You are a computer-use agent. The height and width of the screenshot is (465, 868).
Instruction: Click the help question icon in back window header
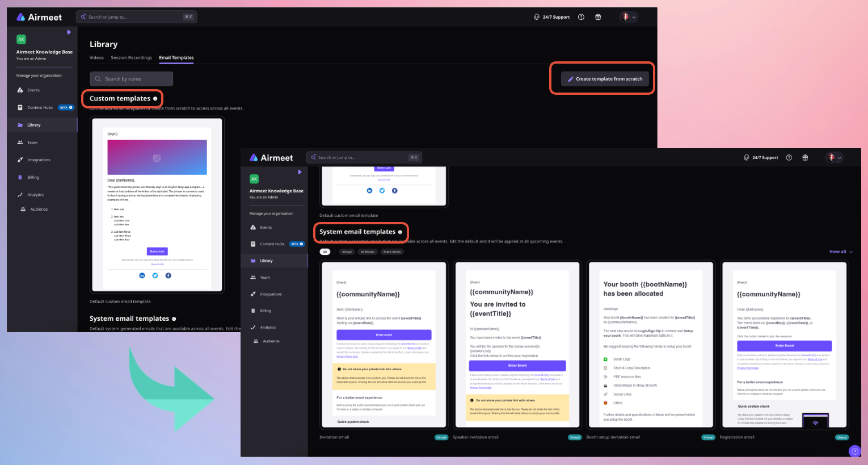point(581,17)
